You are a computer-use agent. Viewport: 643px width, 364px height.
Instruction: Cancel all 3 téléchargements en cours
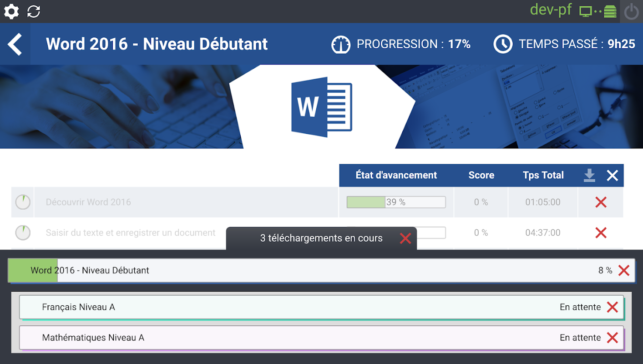405,238
